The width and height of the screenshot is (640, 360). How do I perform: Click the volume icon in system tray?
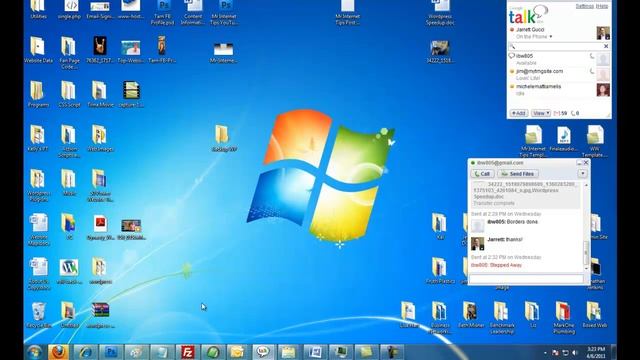click(575, 353)
